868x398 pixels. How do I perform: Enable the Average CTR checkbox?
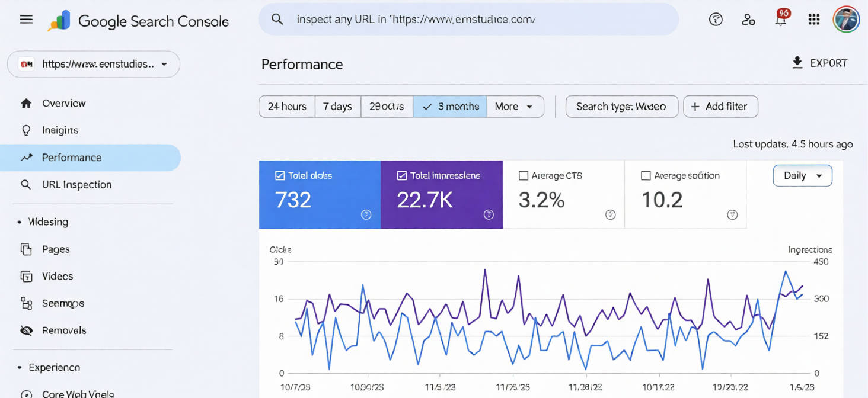(524, 176)
